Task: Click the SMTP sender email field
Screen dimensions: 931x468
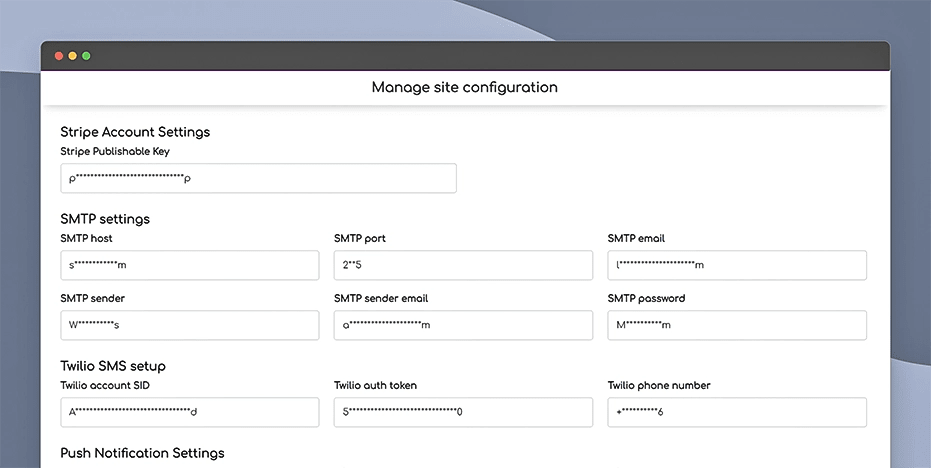Action: [x=463, y=325]
